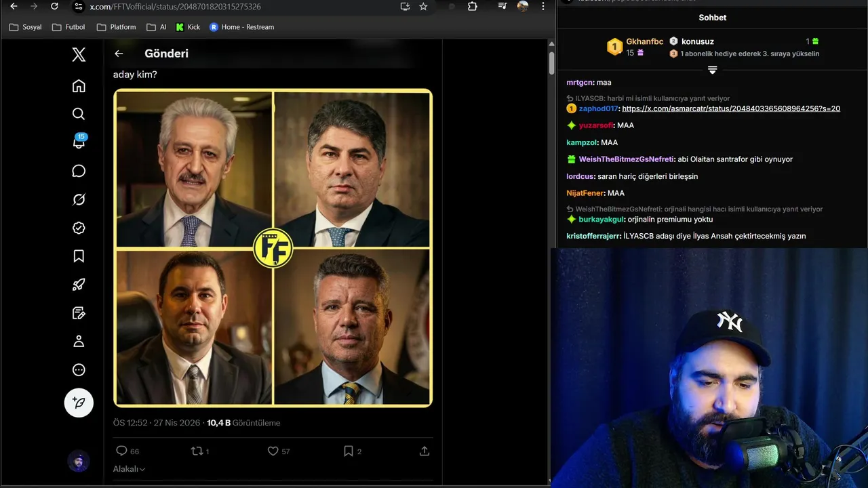
Task: Open AI bookmarks folder
Action: (157, 27)
